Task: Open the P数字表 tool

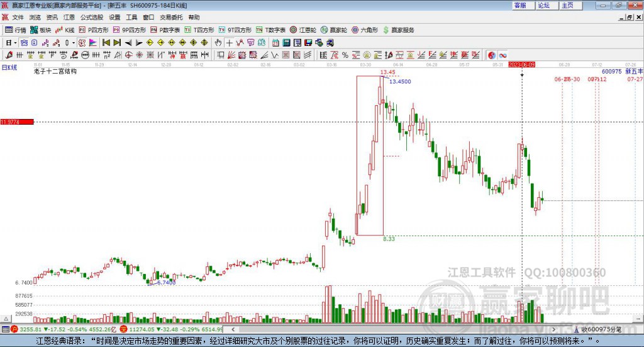Action: coord(165,30)
